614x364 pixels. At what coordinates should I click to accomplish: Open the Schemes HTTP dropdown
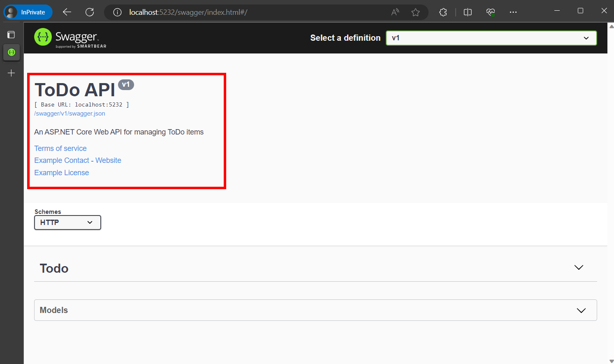(x=67, y=223)
